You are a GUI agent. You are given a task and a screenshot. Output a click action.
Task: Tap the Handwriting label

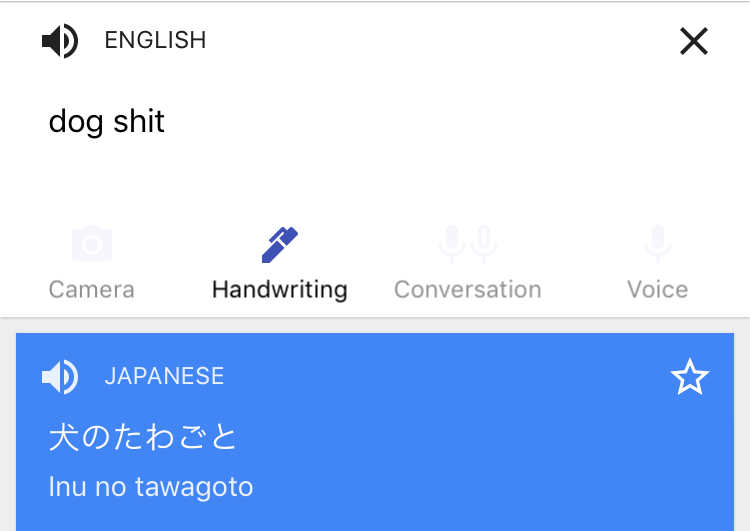click(280, 290)
